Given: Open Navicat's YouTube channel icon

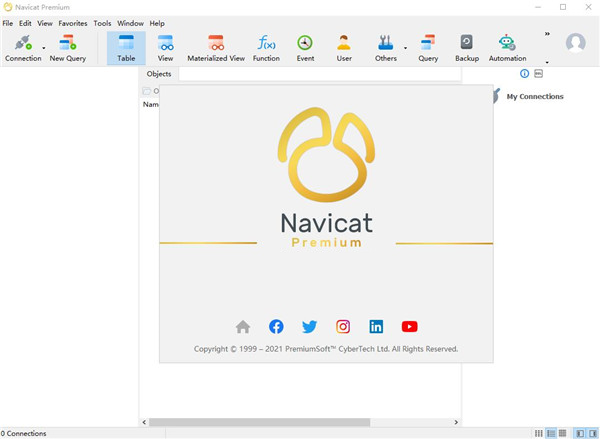Looking at the screenshot, I should (x=409, y=327).
